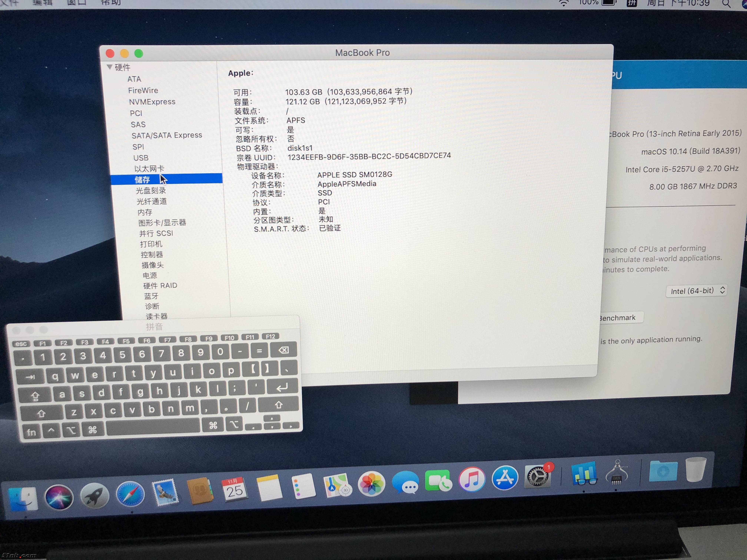Open the Intel (64-bit) architecture dropdown

coord(696,291)
